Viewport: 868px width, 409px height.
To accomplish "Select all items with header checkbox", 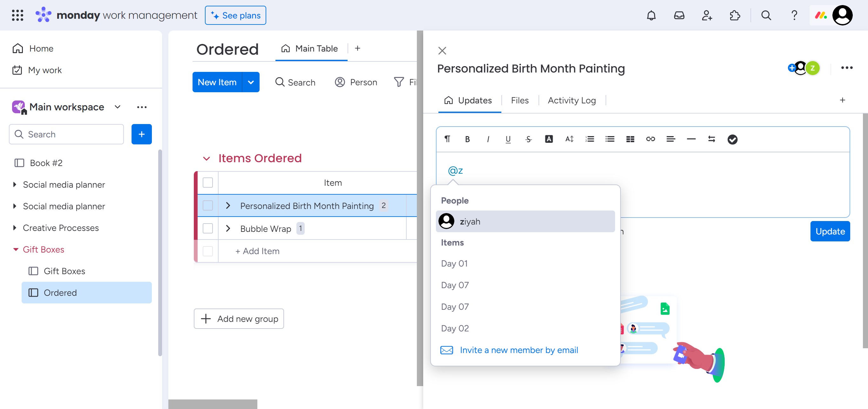I will (207, 183).
